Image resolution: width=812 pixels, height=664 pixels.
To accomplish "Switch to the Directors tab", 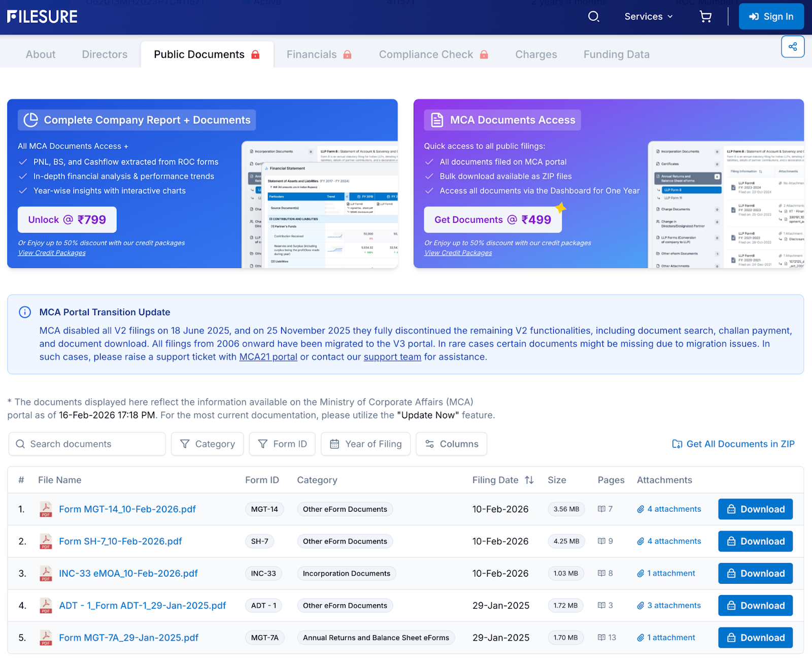I will click(105, 54).
